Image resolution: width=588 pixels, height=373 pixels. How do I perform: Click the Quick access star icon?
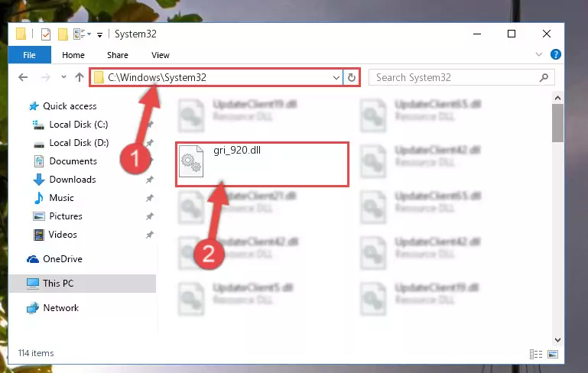pos(34,106)
